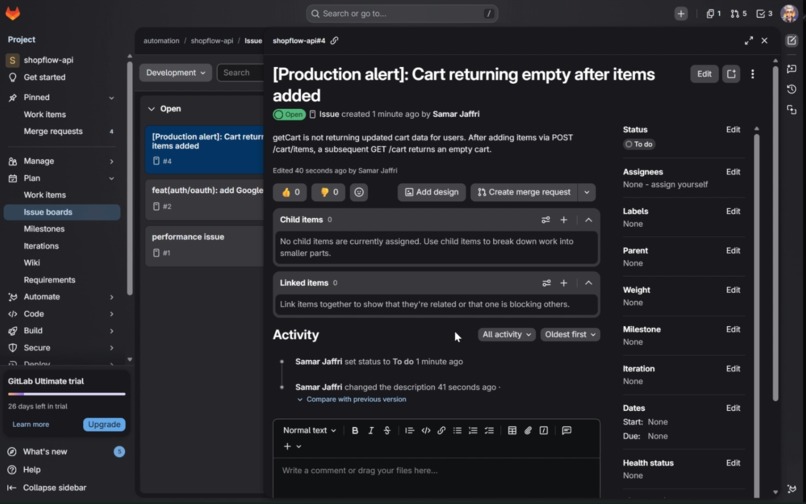Copy link icon next to shopflow-api#4
806x504 pixels.
pos(334,41)
